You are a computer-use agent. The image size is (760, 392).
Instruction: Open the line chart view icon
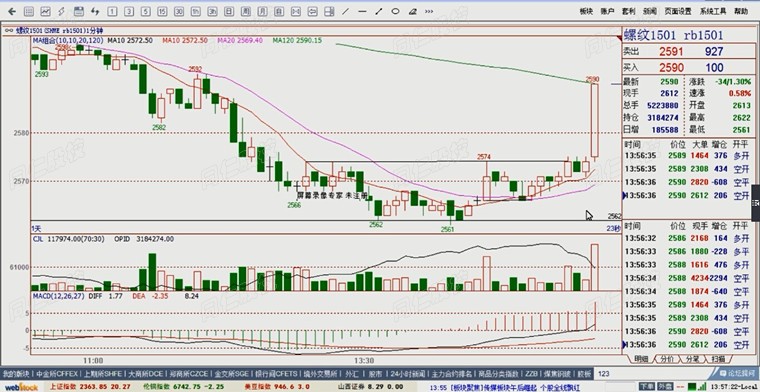coord(46,11)
